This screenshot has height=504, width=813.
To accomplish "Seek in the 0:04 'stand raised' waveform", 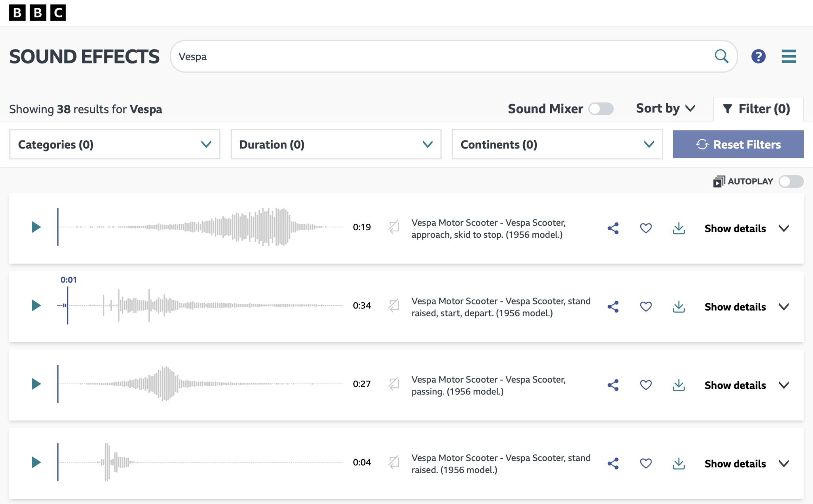I will click(x=200, y=462).
